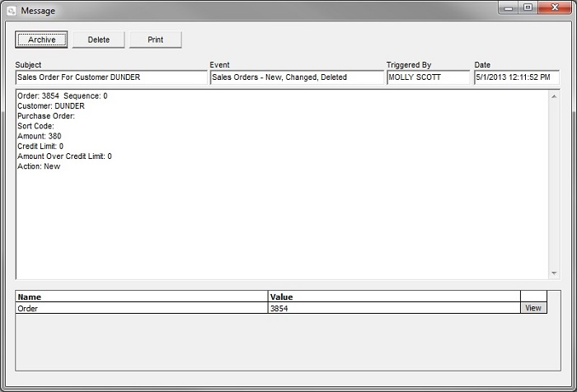Click the Message window title icon
The height and width of the screenshot is (392, 577).
click(12, 11)
